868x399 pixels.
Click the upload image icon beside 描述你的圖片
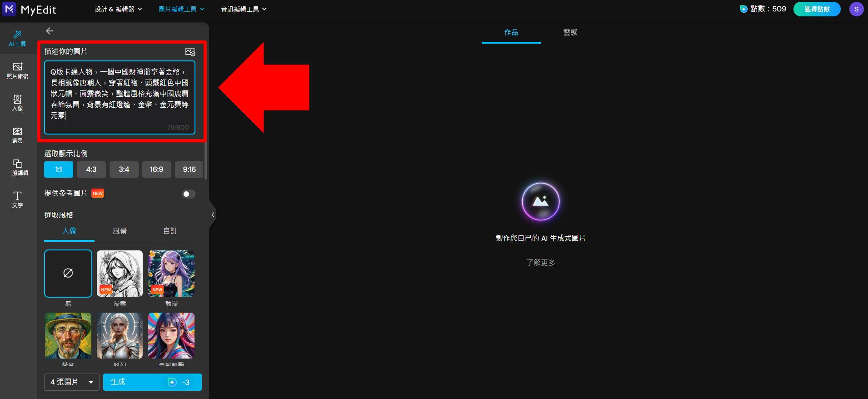[190, 52]
